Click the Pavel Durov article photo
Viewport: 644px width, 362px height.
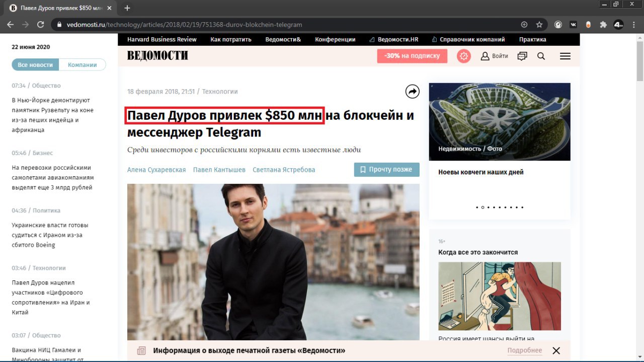point(273,262)
